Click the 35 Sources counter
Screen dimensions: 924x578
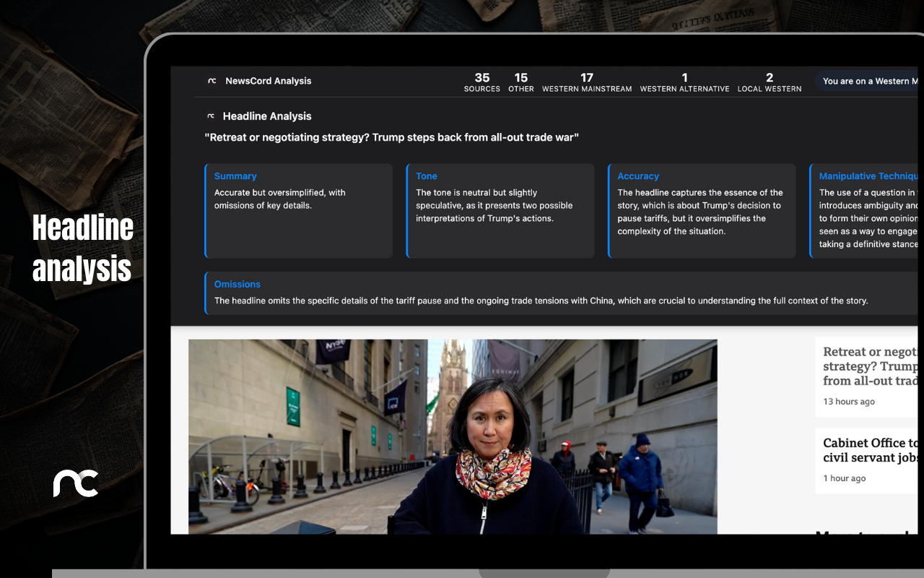(x=482, y=82)
